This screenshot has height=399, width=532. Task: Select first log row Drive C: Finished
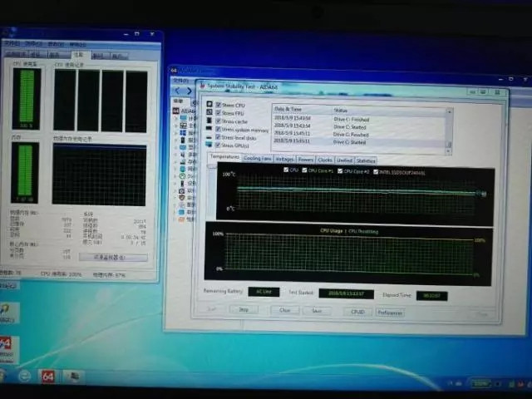tap(360, 120)
